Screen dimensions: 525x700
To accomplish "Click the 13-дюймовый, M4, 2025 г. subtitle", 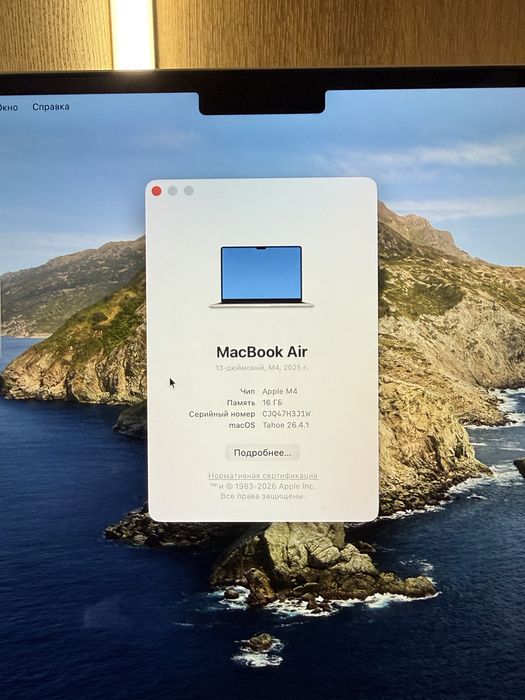I will point(262,368).
